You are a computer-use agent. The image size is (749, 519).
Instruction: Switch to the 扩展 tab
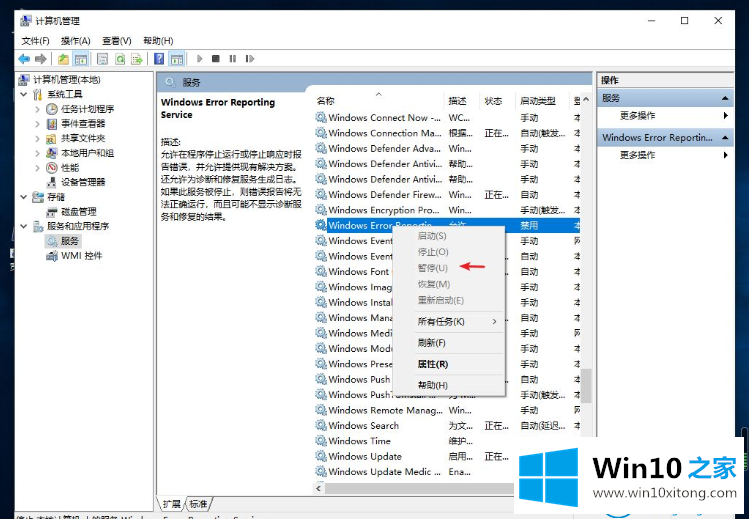[171, 504]
